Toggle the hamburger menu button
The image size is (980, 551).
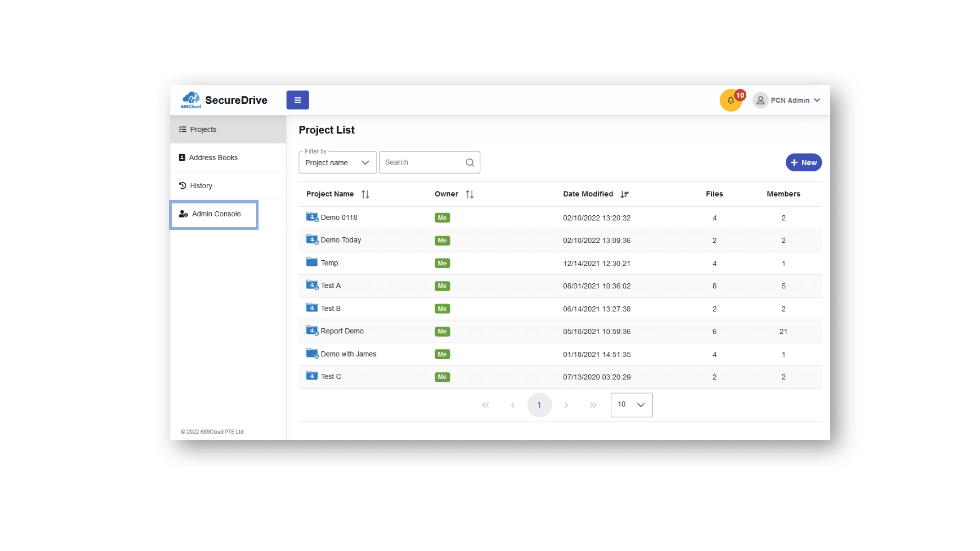tap(298, 100)
